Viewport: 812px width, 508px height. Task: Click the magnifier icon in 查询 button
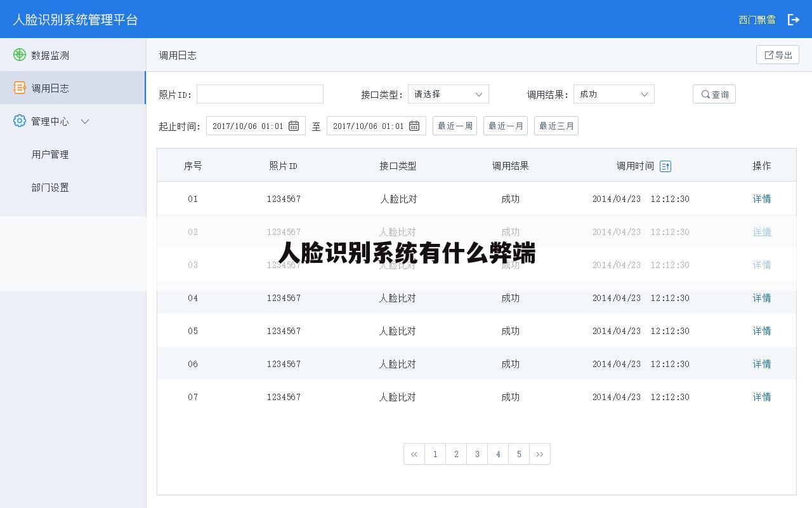point(705,94)
